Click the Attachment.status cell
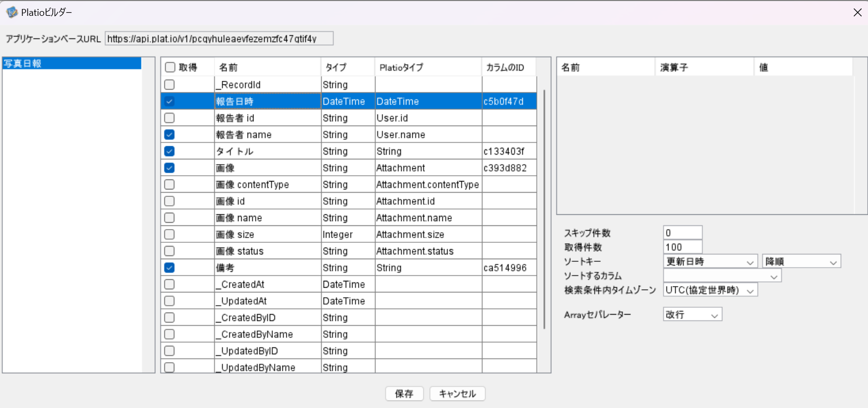This screenshot has width=868, height=408. tap(428, 251)
